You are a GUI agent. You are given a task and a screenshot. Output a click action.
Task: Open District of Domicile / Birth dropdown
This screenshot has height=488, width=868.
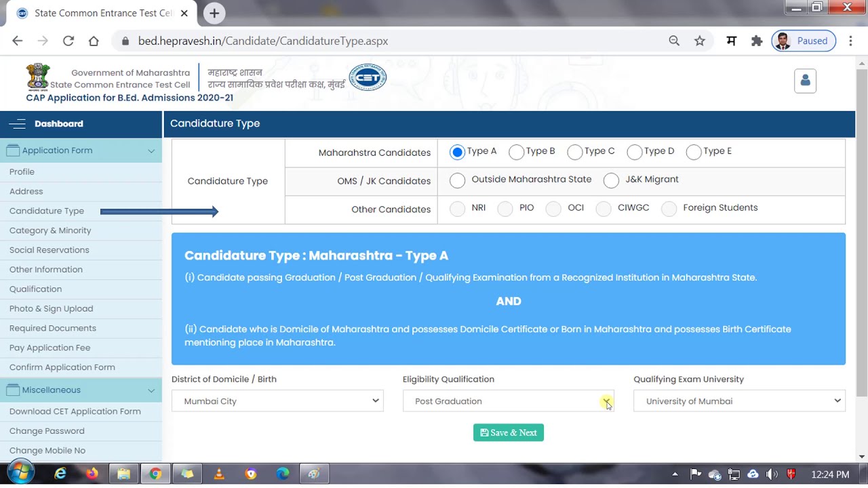tap(277, 401)
